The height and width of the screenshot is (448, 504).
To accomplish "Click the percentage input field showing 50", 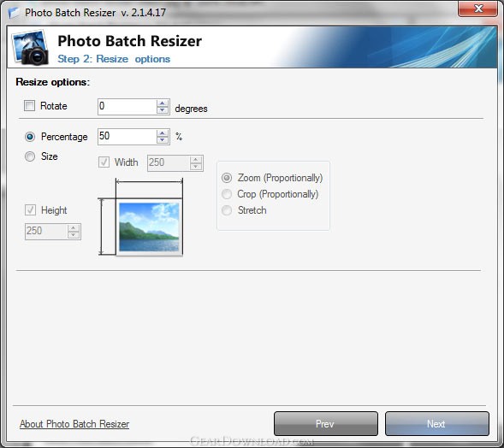I will click(x=127, y=137).
